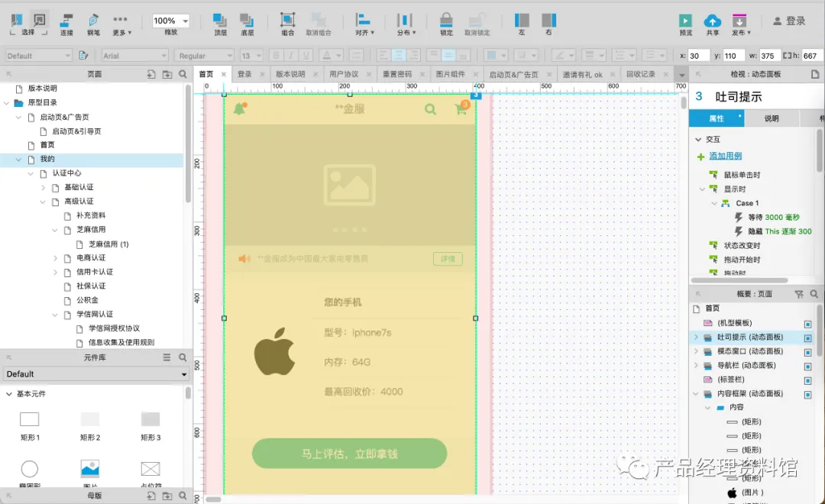The width and height of the screenshot is (825, 504).
Task: Add a new page in pages panel
Action: pyautogui.click(x=151, y=74)
